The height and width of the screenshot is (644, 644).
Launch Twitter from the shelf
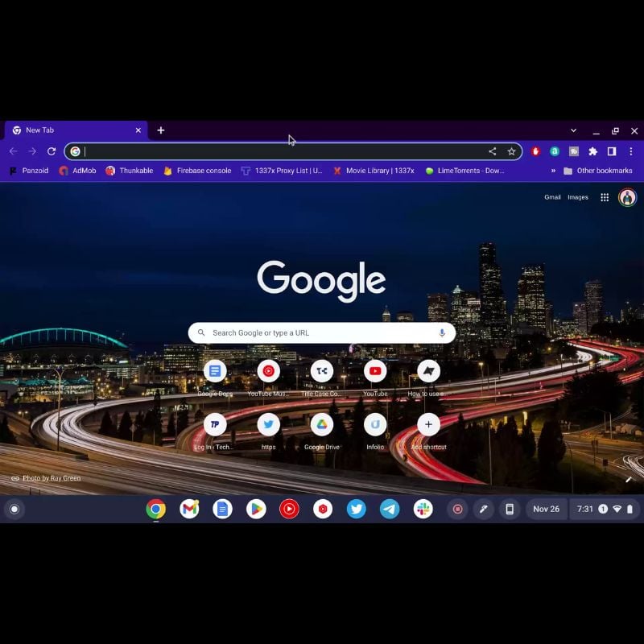tap(356, 510)
